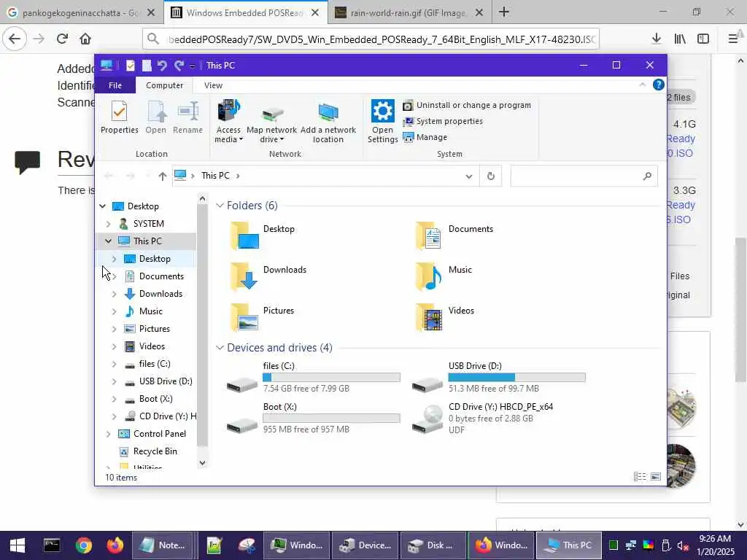Go to browser home page

pyautogui.click(x=85, y=39)
